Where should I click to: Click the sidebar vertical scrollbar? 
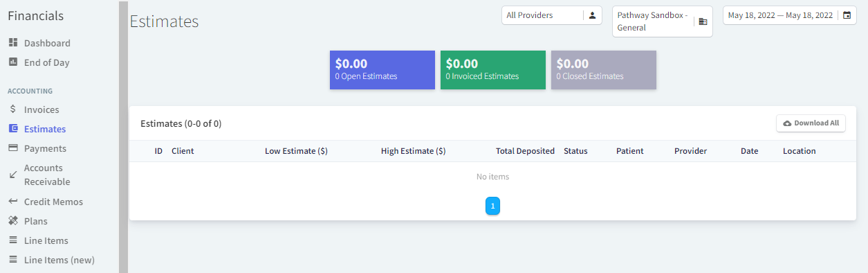[x=123, y=136]
